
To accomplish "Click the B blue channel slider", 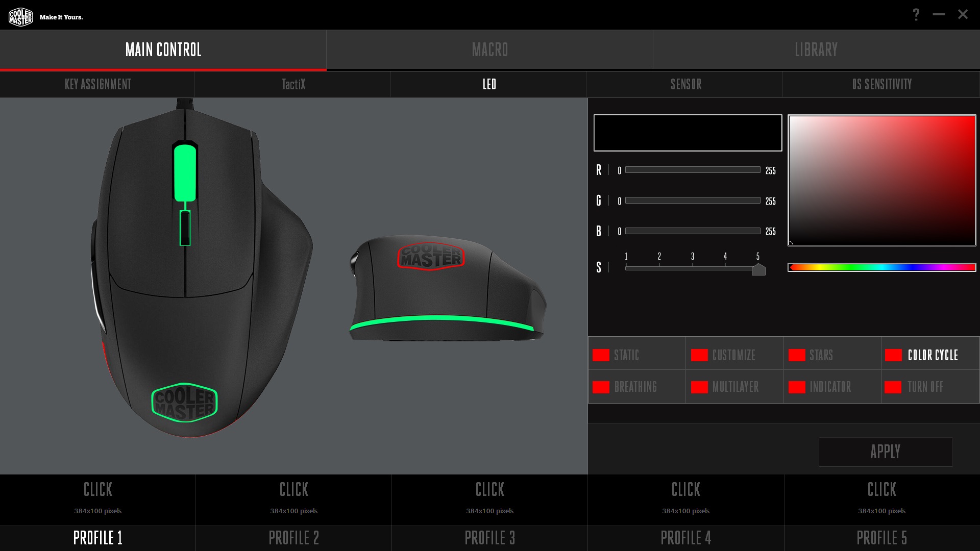I will pos(693,231).
